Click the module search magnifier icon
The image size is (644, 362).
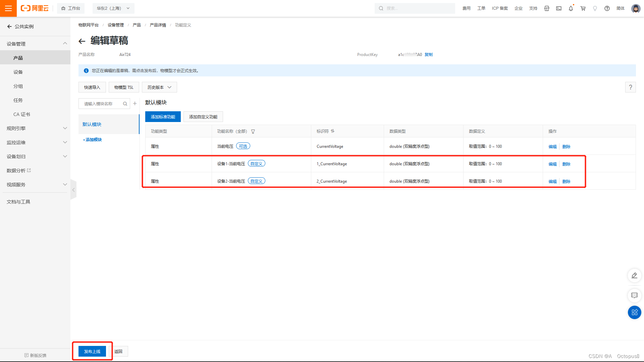[125, 104]
